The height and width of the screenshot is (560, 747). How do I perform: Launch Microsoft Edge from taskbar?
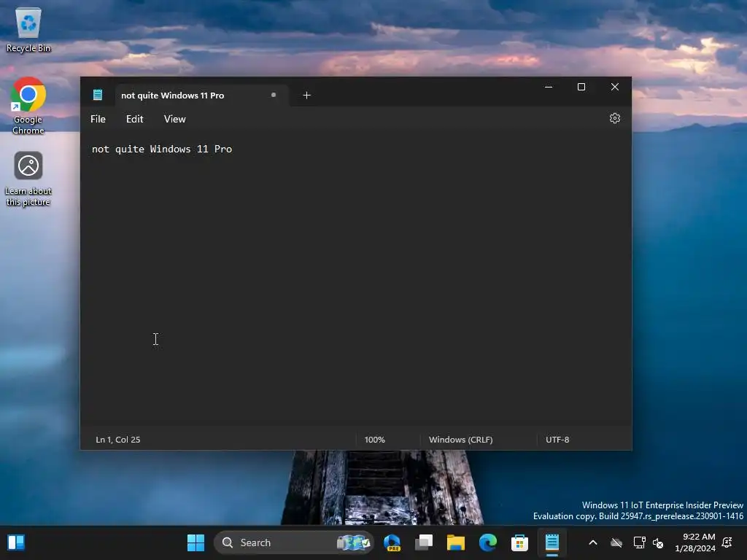click(488, 542)
